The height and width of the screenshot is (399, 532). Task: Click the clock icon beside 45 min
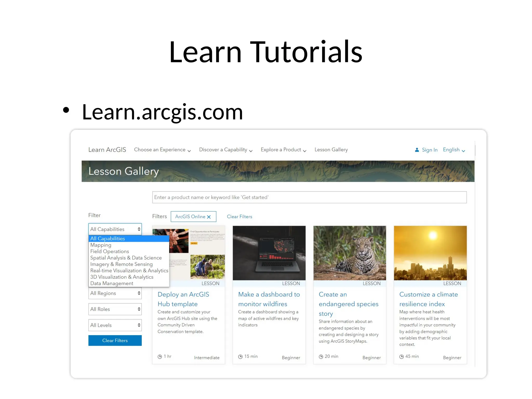[402, 357]
